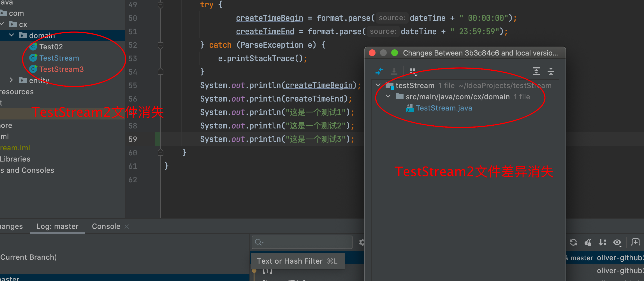Select the .iml file in project tree
Image resolution: width=644 pixels, height=281 pixels.
click(15, 148)
